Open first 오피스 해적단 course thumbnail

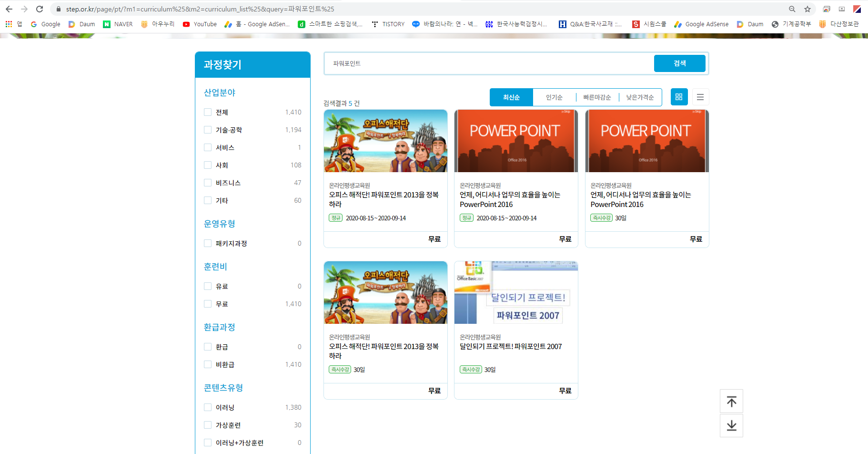(x=385, y=141)
